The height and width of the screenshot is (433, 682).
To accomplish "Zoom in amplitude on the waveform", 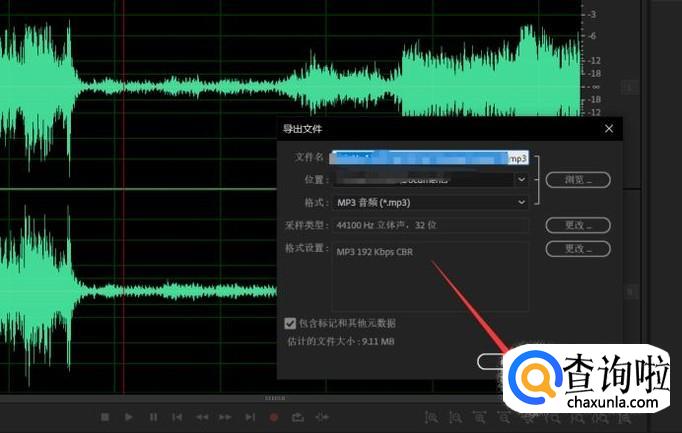I will click(431, 418).
